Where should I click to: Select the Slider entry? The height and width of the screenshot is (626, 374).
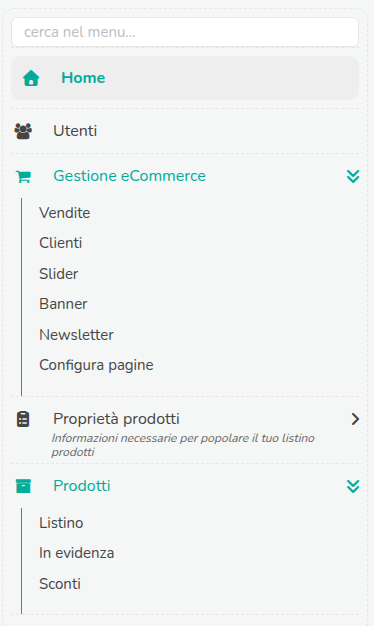coord(59,274)
